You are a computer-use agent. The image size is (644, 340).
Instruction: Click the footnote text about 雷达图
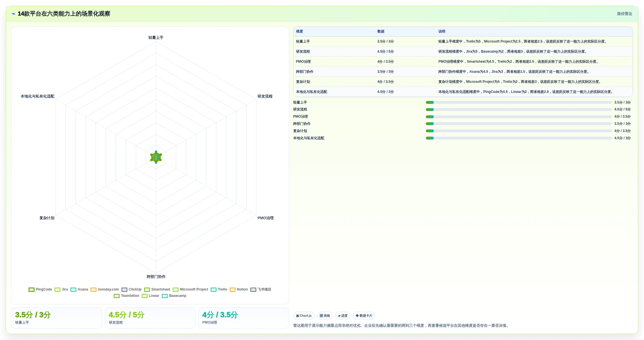click(x=401, y=326)
